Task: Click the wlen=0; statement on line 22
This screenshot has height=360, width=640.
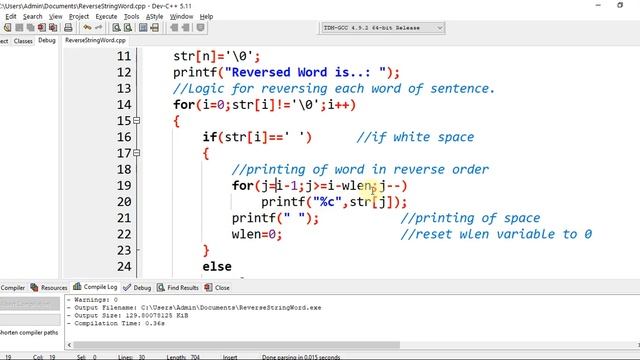Action: (257, 234)
